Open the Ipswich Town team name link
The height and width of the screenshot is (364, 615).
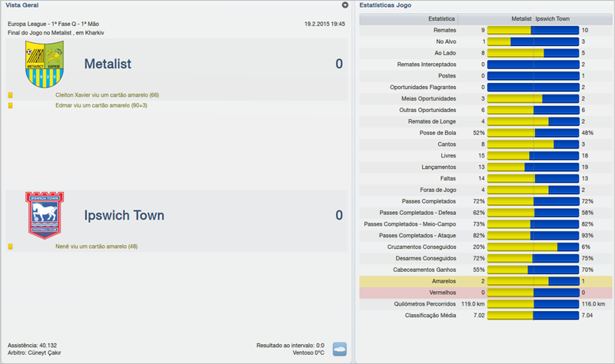[124, 216]
